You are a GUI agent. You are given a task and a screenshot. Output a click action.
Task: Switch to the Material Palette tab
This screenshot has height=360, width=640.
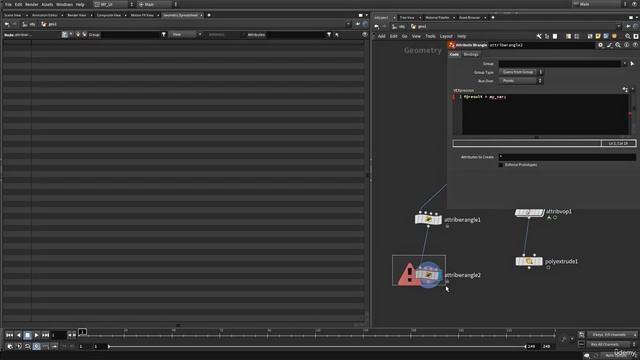pos(437,18)
